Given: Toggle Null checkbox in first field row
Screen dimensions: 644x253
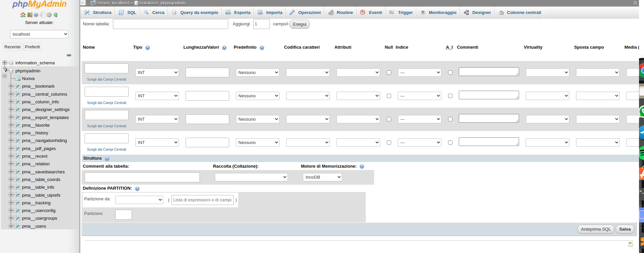Looking at the screenshot, I should tap(389, 72).
